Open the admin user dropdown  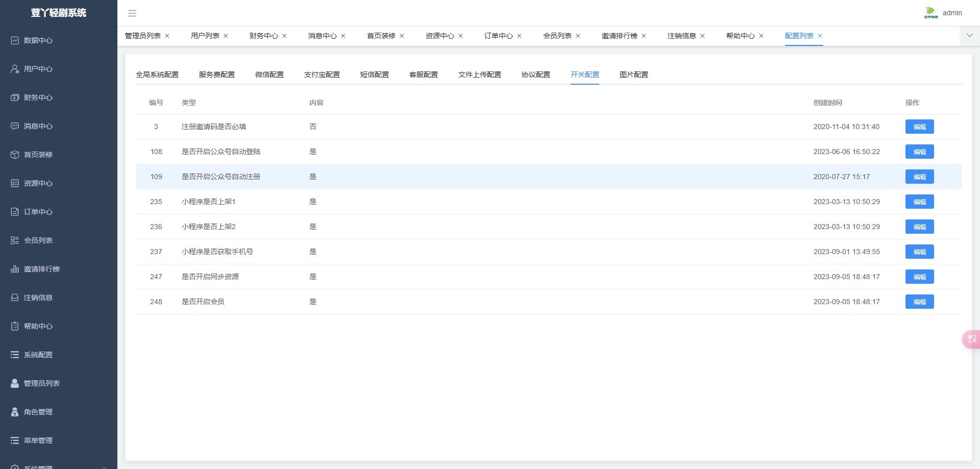click(952, 13)
